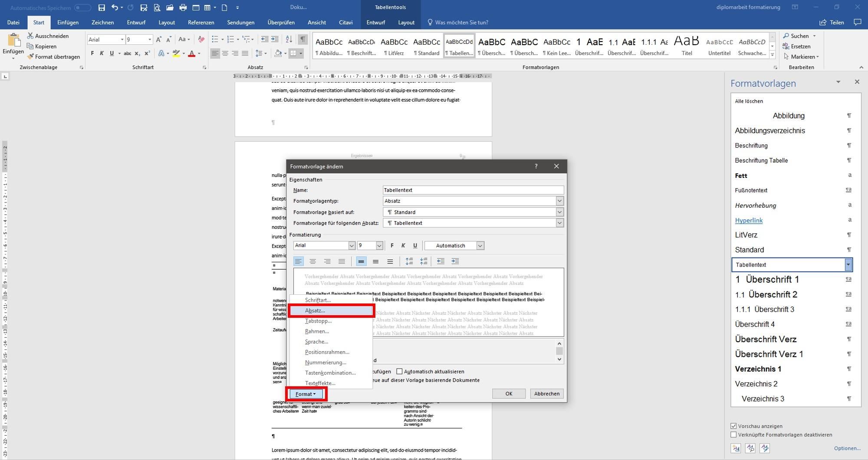Open dialog font size dropdown

tap(379, 246)
